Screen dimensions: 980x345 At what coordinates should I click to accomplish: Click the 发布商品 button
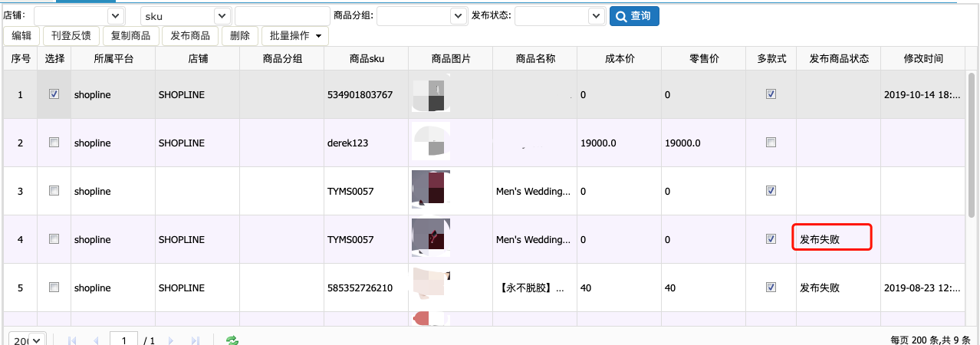(190, 35)
